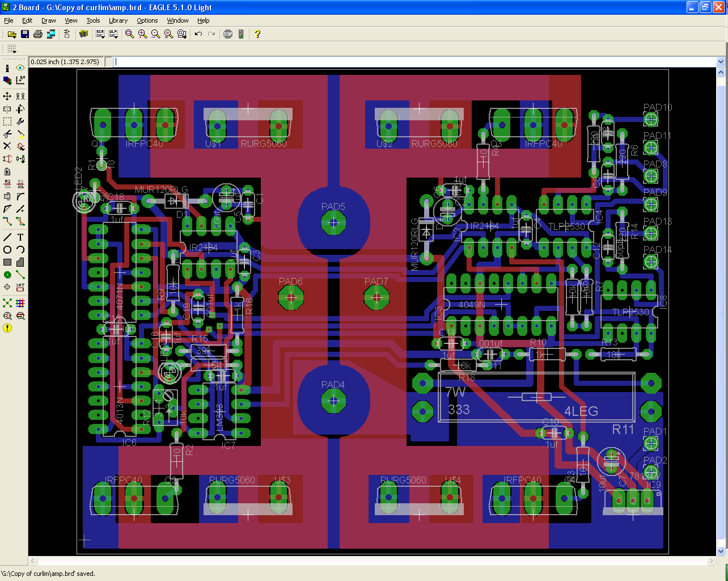
Task: Open the Grid settings icon
Action: click(11, 49)
